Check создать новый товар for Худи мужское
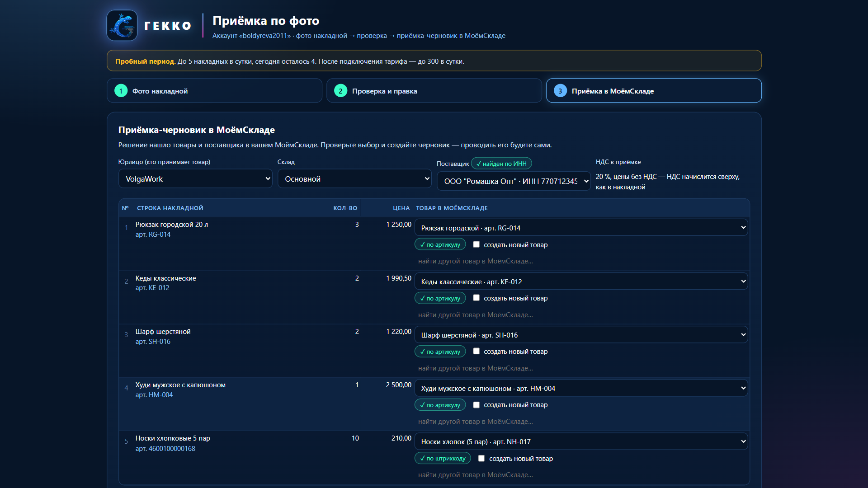Viewport: 868px width, 488px height. (x=476, y=405)
